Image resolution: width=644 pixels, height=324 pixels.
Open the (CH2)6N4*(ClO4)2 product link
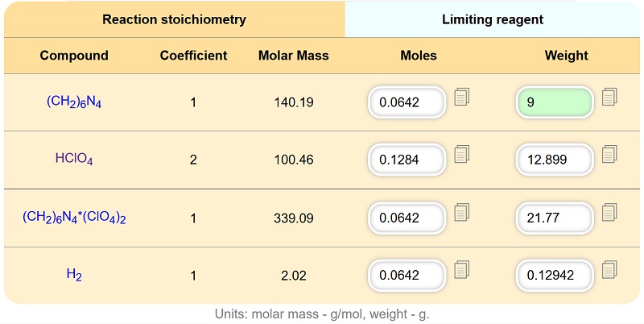[x=74, y=218]
